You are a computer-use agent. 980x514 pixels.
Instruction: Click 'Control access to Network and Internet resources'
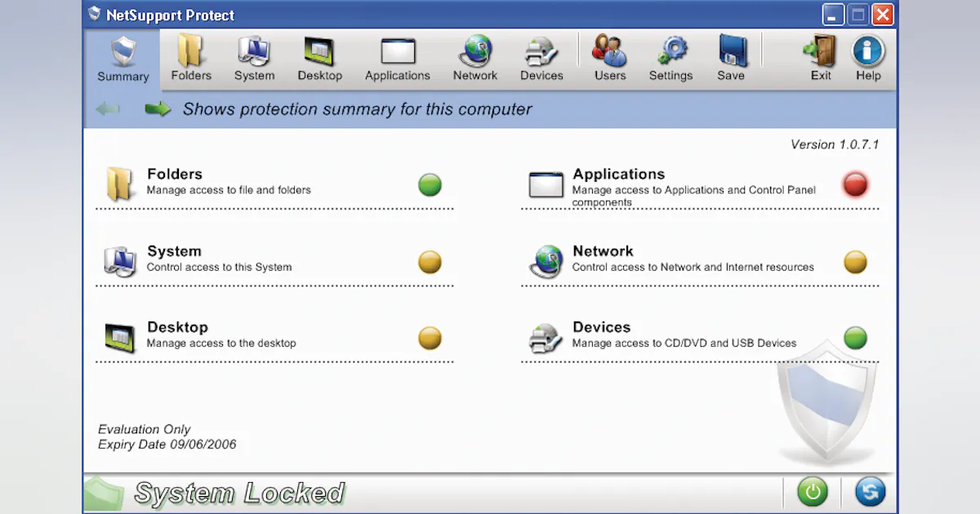(693, 267)
